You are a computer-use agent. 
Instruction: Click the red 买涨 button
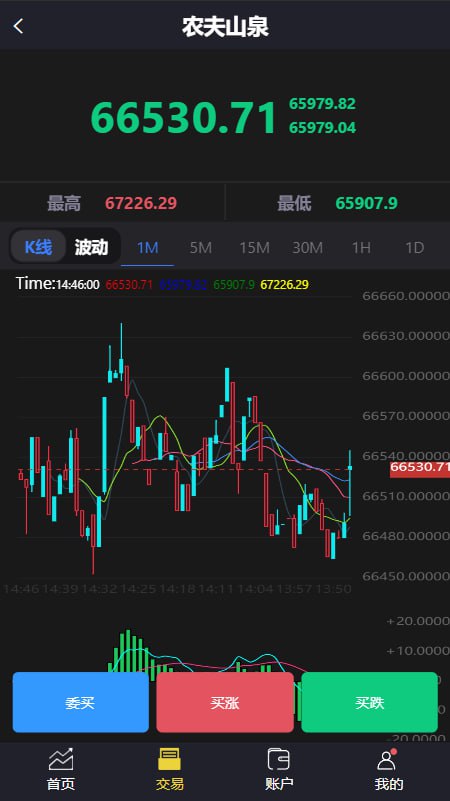225,702
